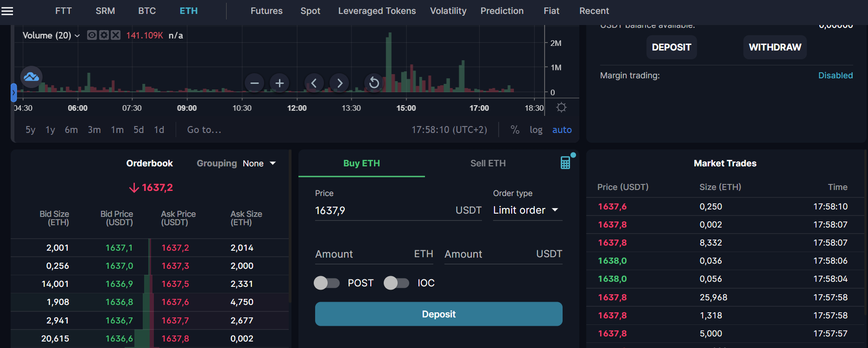Click the Price input field
The height and width of the screenshot is (348, 868).
click(x=382, y=210)
